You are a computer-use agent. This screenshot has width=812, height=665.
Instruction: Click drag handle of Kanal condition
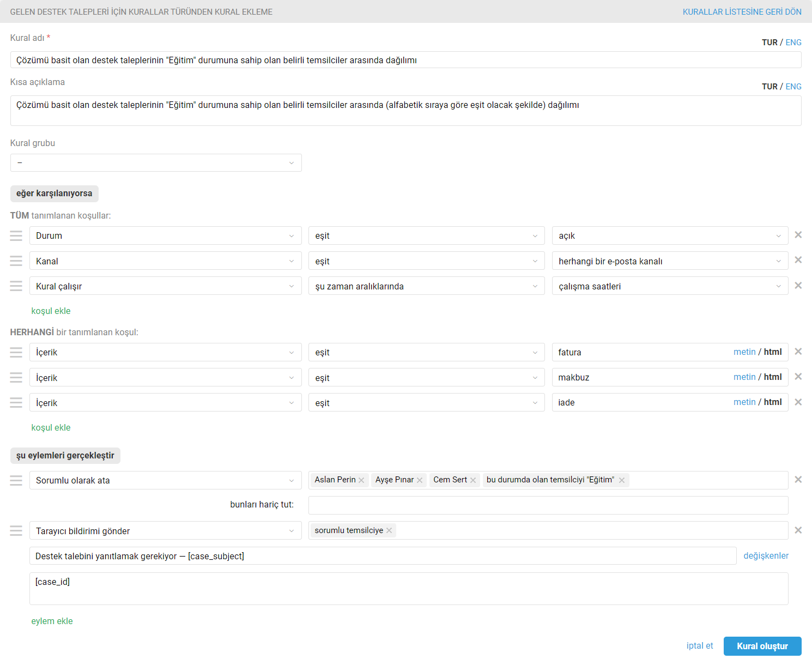click(16, 261)
